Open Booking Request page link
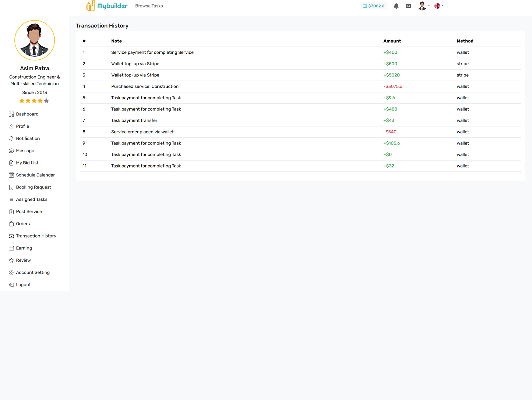 pyautogui.click(x=34, y=187)
